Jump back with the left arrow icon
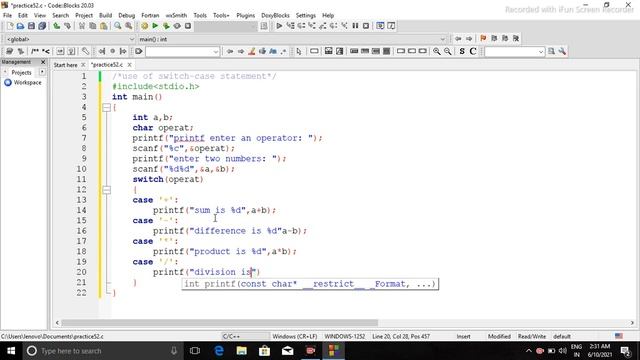The height and width of the screenshot is (360, 640). [x=458, y=38]
